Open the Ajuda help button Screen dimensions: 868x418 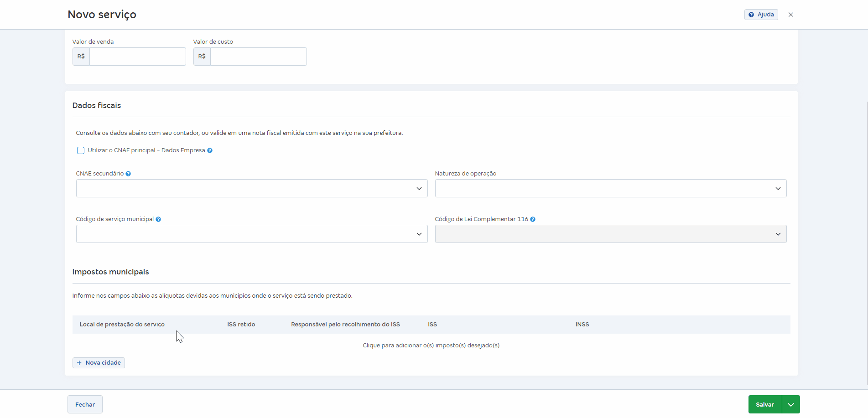[761, 15]
